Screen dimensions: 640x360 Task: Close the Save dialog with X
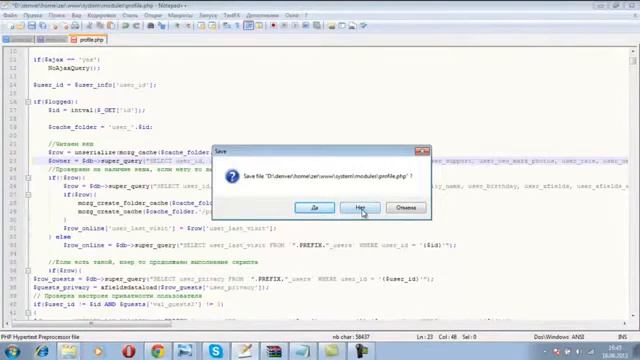coord(422,151)
